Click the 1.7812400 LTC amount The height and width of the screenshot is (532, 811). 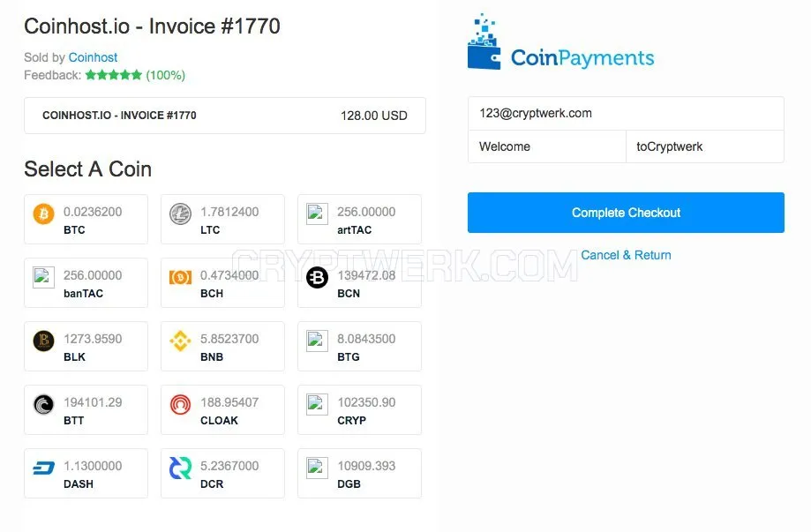point(229,212)
